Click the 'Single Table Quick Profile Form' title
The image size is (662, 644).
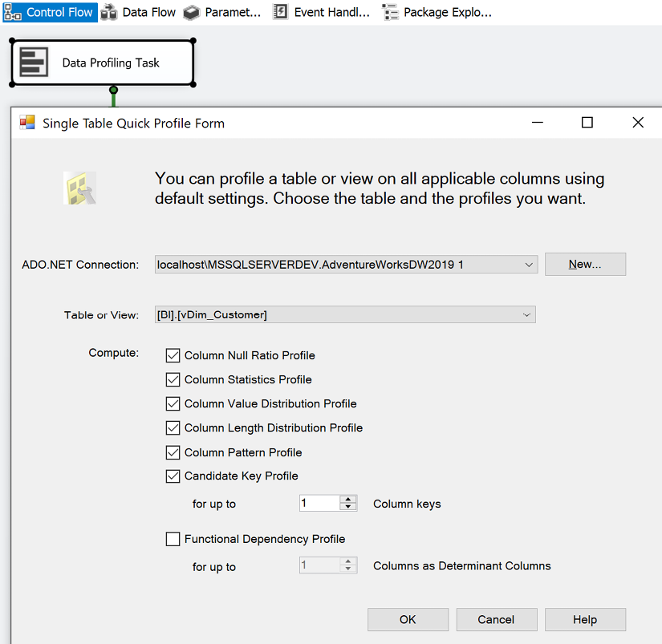pyautogui.click(x=133, y=124)
